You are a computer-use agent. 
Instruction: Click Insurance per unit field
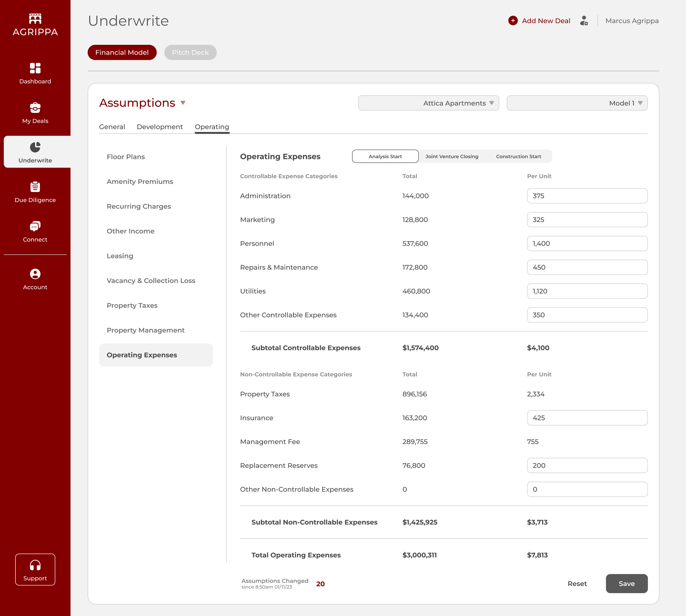(x=587, y=418)
